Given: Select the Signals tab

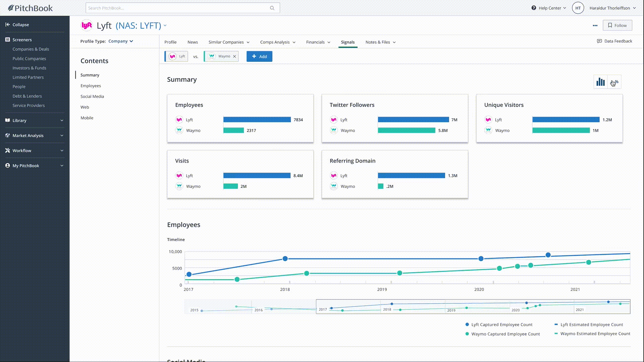Looking at the screenshot, I should pyautogui.click(x=347, y=42).
